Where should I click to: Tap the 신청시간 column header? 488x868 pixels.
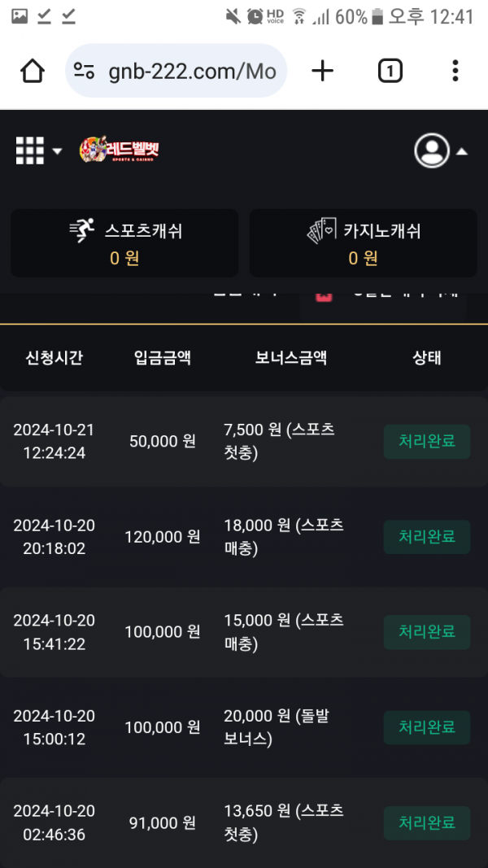[54, 358]
